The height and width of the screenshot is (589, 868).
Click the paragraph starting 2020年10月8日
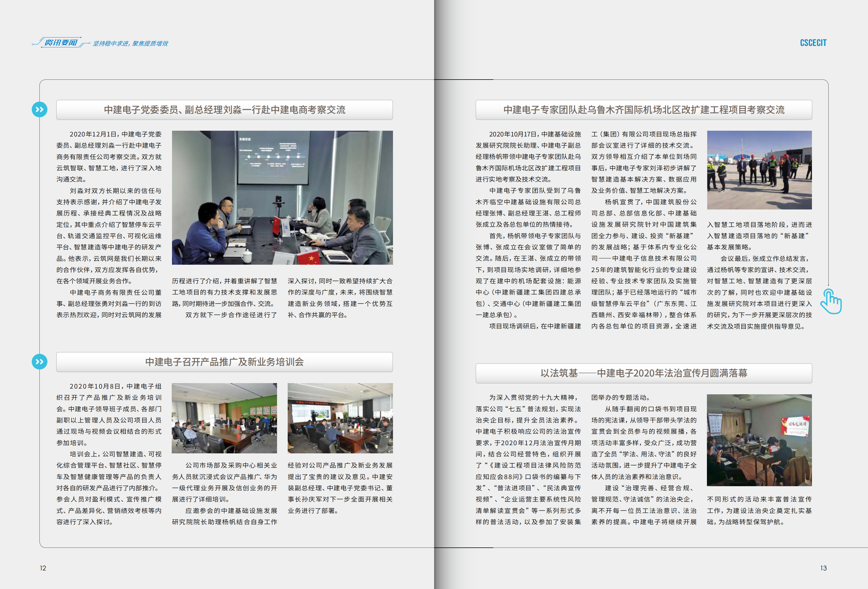coord(109,415)
